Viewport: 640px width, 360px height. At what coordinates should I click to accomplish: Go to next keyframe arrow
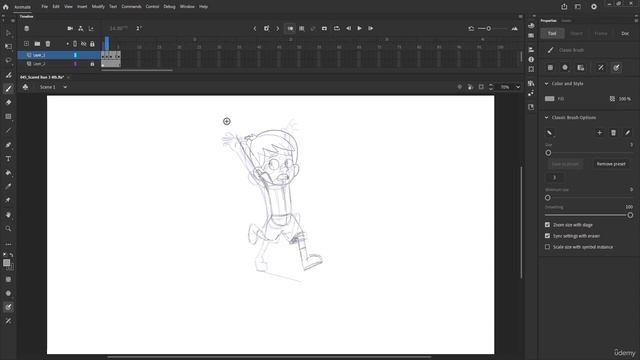[x=278, y=29]
